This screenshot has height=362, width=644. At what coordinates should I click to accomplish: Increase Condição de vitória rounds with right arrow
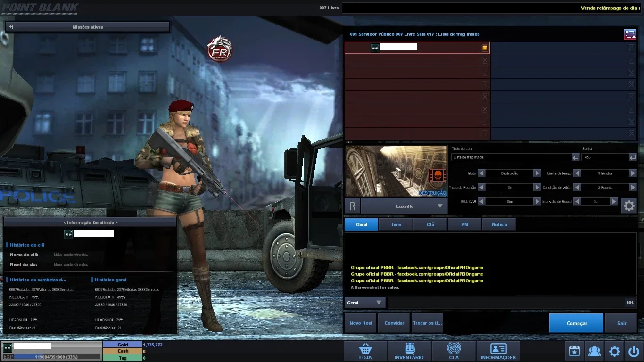pos(633,187)
